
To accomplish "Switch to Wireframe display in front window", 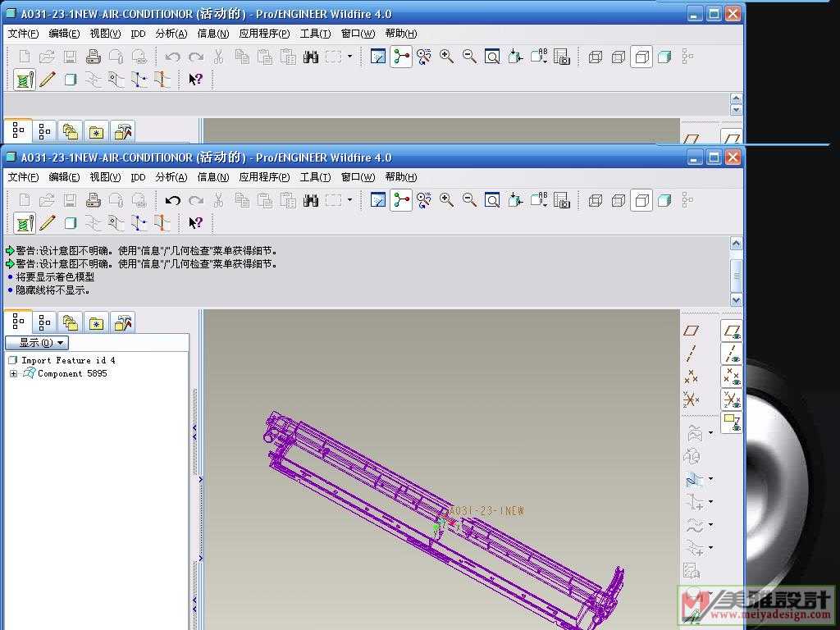I will pyautogui.click(x=596, y=200).
